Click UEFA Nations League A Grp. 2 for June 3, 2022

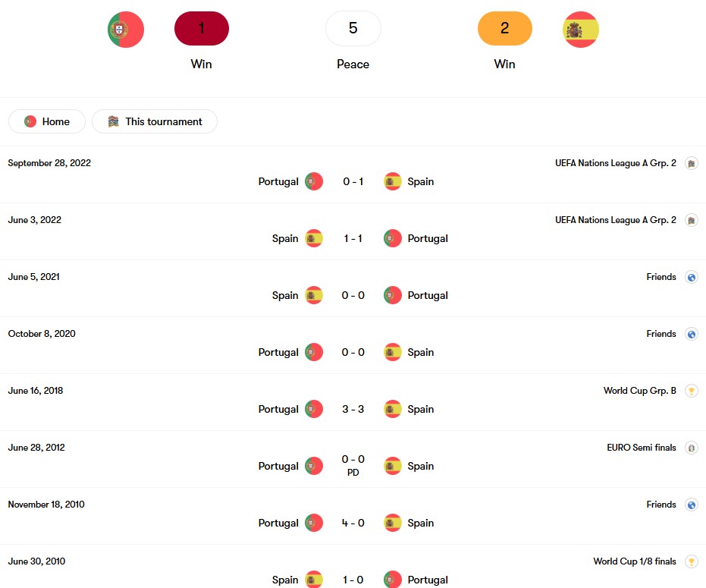pyautogui.click(x=616, y=220)
